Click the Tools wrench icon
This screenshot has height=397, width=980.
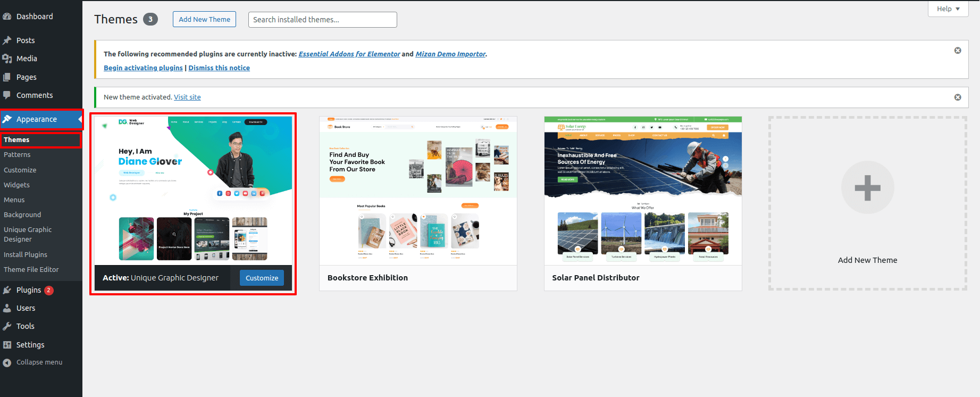pos(7,326)
